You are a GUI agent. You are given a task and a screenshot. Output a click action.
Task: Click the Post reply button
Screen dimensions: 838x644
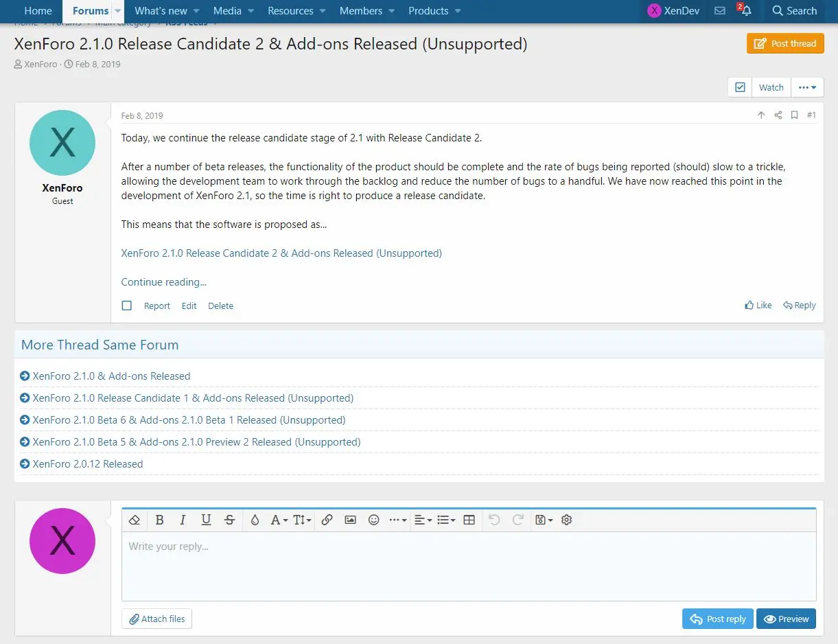pos(718,619)
